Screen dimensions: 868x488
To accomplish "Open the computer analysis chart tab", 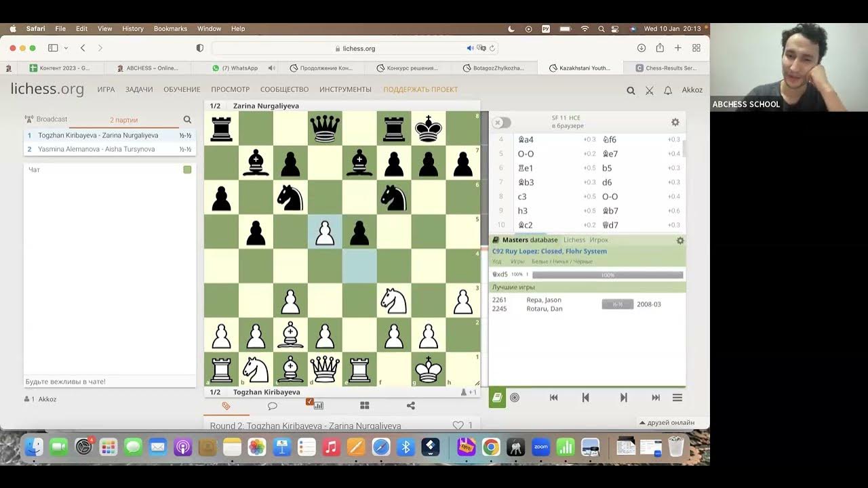I will tap(318, 406).
